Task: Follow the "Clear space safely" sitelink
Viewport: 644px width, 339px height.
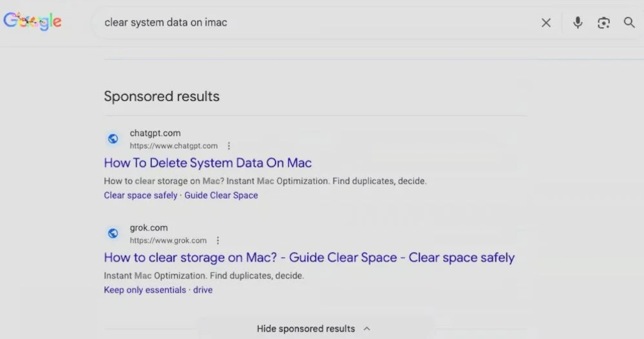Action: tap(140, 195)
